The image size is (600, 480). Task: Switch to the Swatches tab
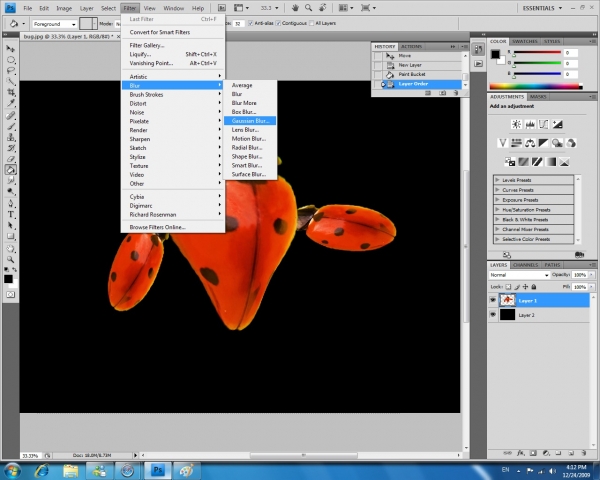pyautogui.click(x=525, y=41)
